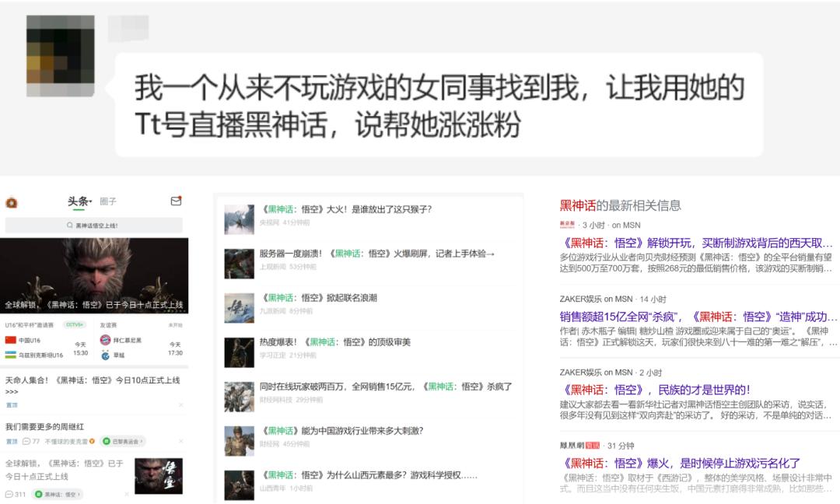Open post 我们需要更多的周继红

(x=44, y=427)
